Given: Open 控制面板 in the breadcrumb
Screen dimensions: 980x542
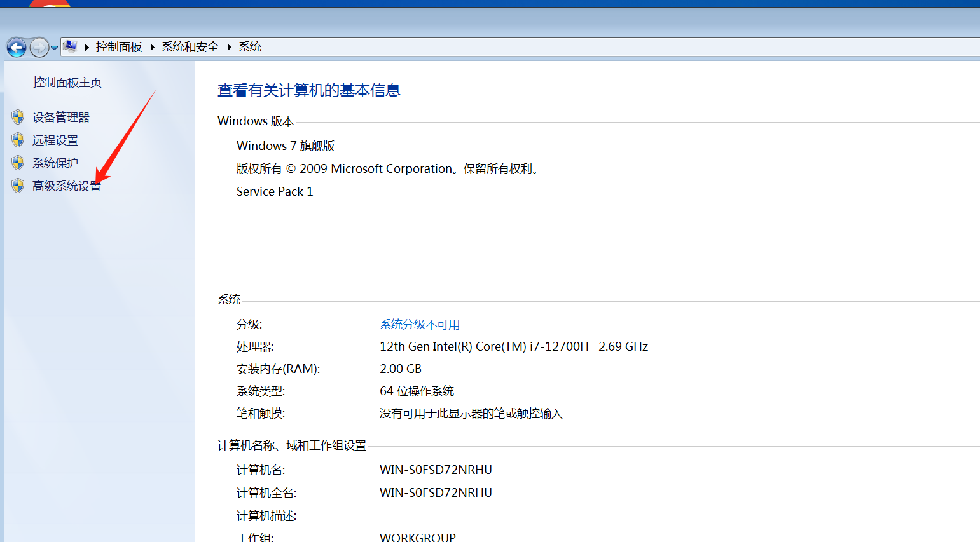Looking at the screenshot, I should pos(119,47).
